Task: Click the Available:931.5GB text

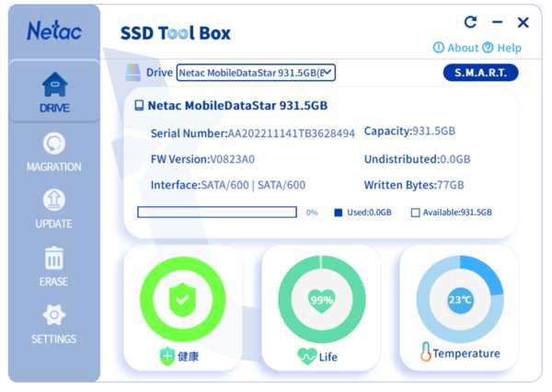Action: [457, 213]
